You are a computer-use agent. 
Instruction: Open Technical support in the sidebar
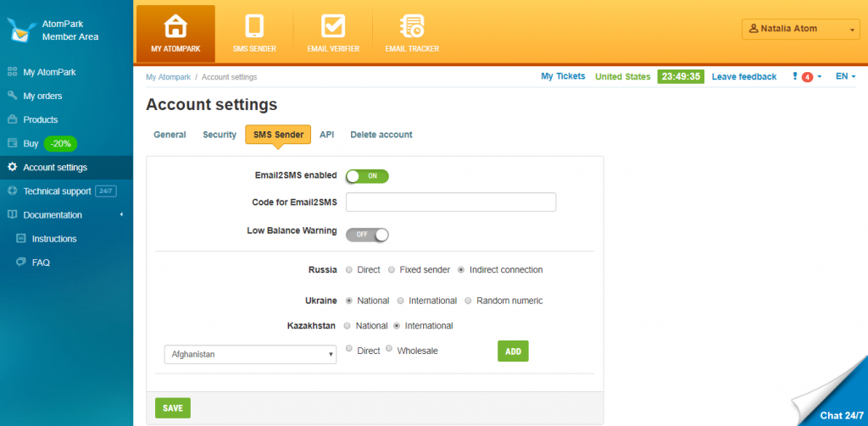(57, 191)
